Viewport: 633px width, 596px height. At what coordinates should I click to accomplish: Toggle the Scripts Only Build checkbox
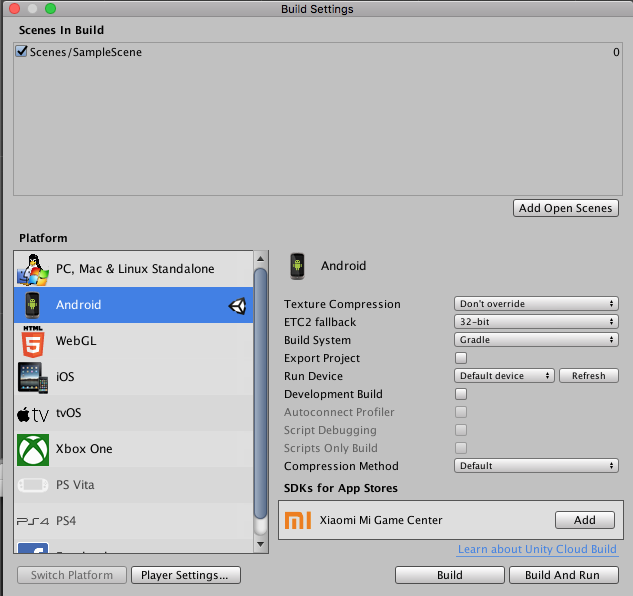coord(461,448)
